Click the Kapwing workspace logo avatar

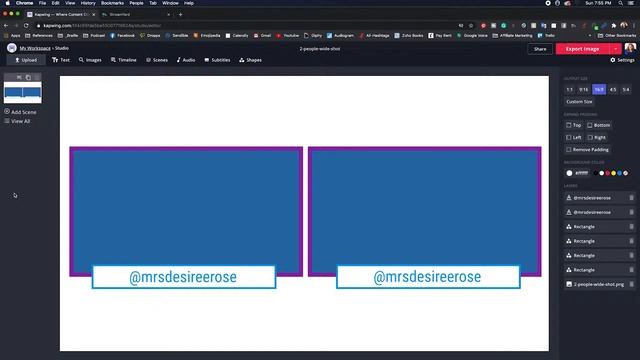(x=11, y=48)
